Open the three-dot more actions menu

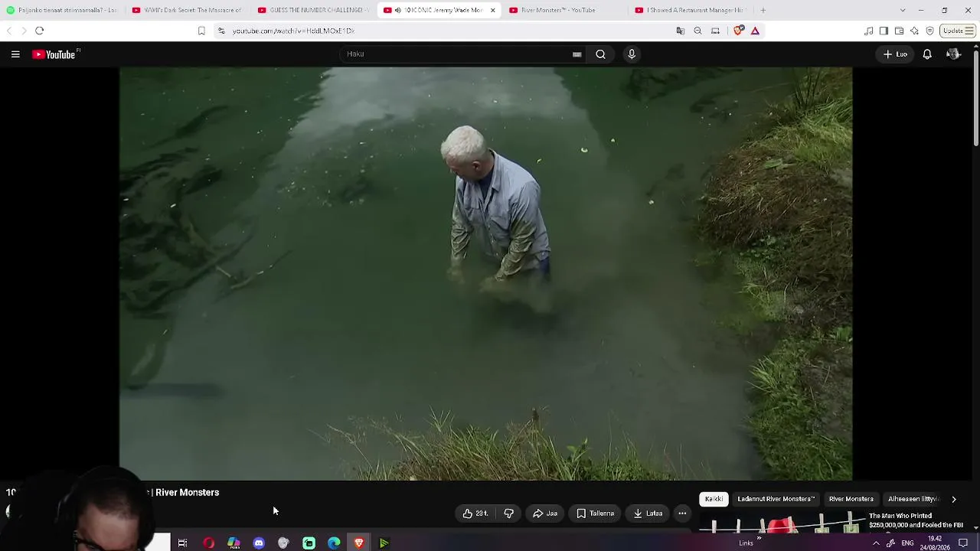(x=682, y=514)
